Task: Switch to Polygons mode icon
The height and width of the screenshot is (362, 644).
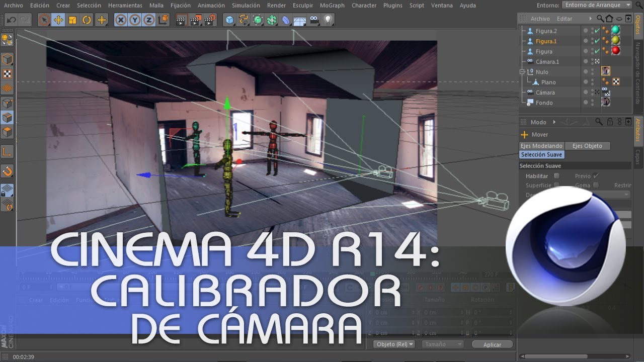Action: [x=7, y=133]
